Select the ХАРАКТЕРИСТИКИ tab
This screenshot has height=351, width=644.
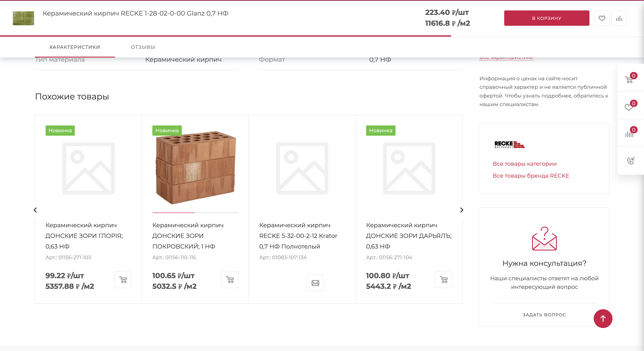coord(75,47)
